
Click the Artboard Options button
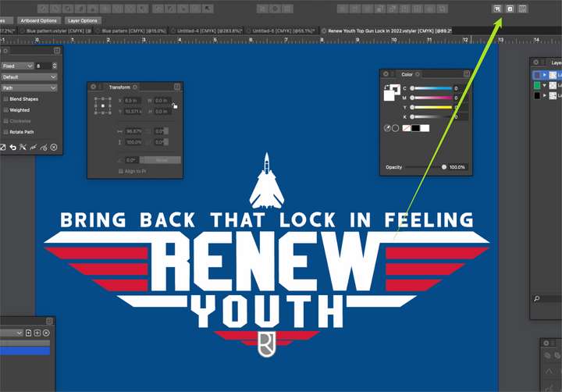point(39,21)
